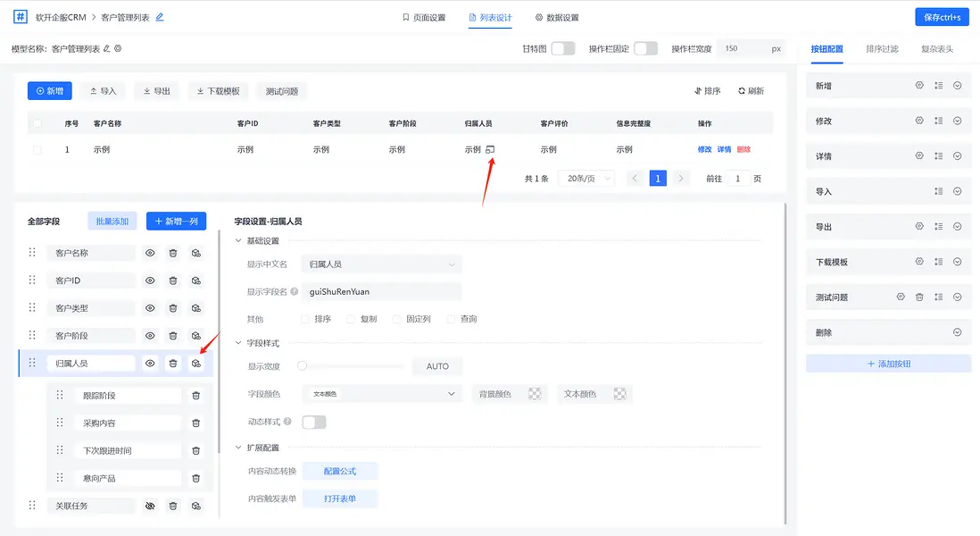Image resolution: width=980 pixels, height=536 pixels.
Task: Open nested-field cube icon for 关联任务
Action: point(196,506)
